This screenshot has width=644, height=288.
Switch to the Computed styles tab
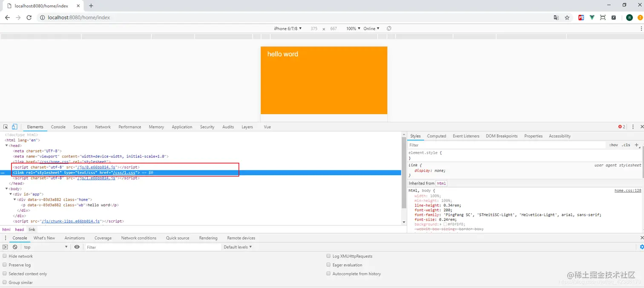click(437, 136)
